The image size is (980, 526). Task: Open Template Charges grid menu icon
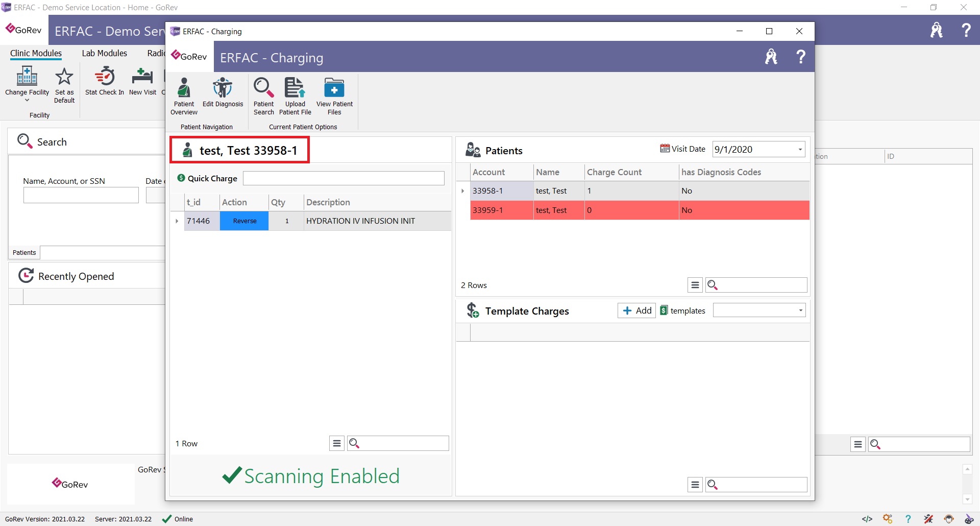[695, 485]
